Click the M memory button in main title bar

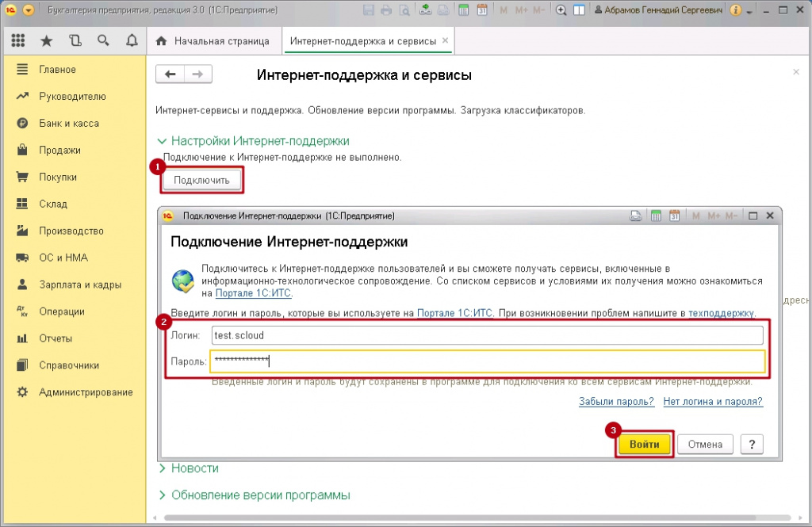pyautogui.click(x=504, y=10)
